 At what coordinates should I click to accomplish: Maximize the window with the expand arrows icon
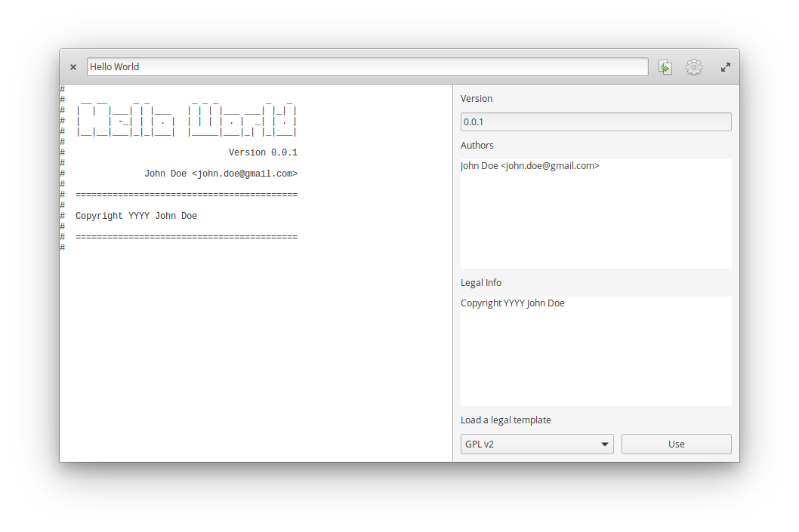[x=726, y=67]
